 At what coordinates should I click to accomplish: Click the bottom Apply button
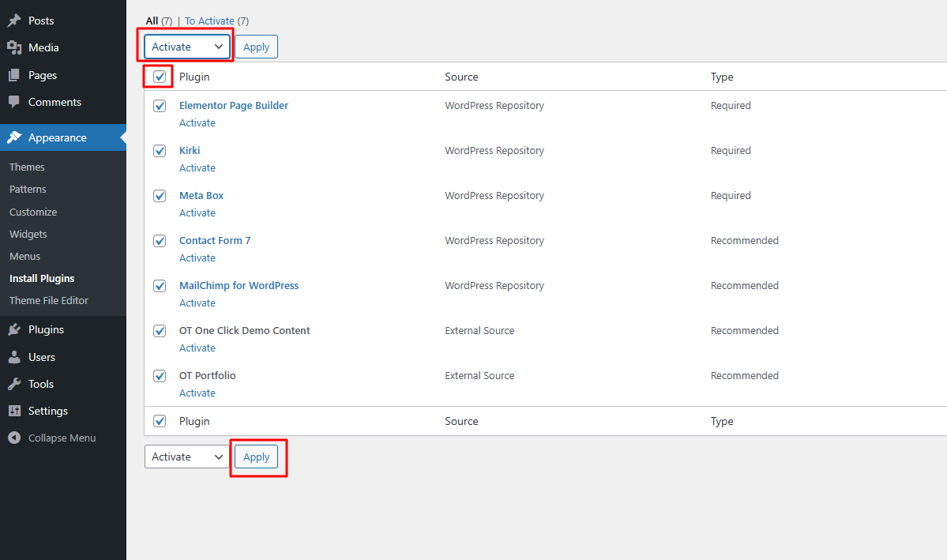click(x=256, y=457)
